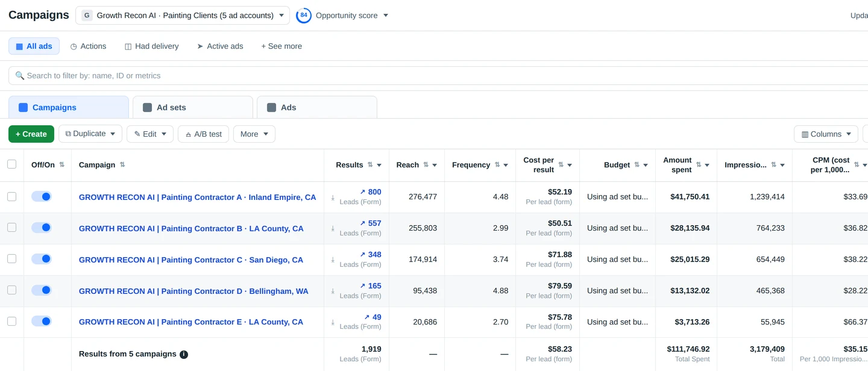
Task: Open the Columns dropdown
Action: tap(826, 134)
